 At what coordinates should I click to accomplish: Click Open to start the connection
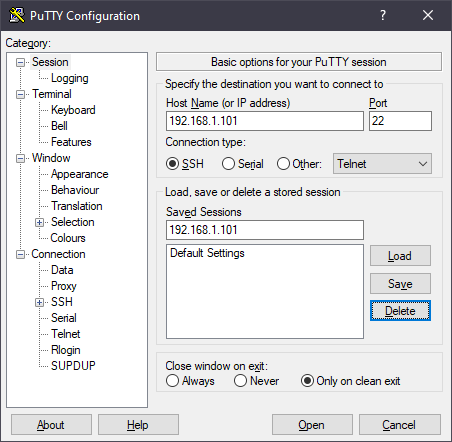tap(312, 425)
